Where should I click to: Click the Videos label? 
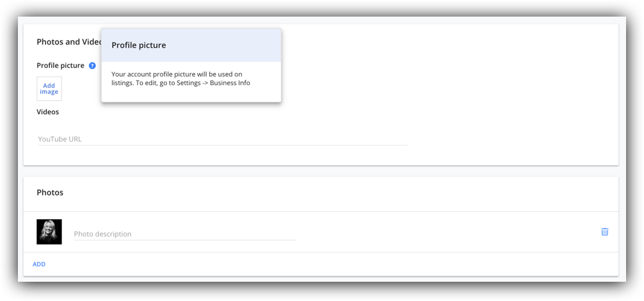(x=48, y=112)
